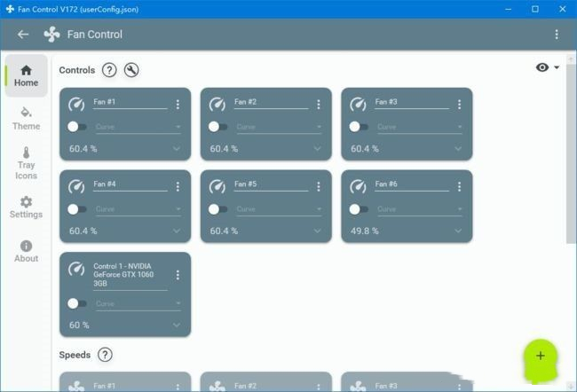The height and width of the screenshot is (392, 577).
Task: Open Fan #2 Curve dropdown
Action: [279, 127]
